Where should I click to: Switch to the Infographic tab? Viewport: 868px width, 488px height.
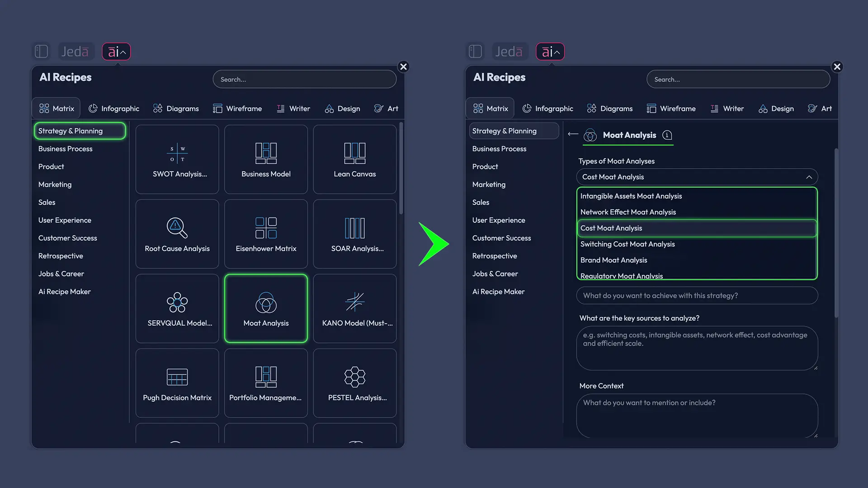coord(114,108)
